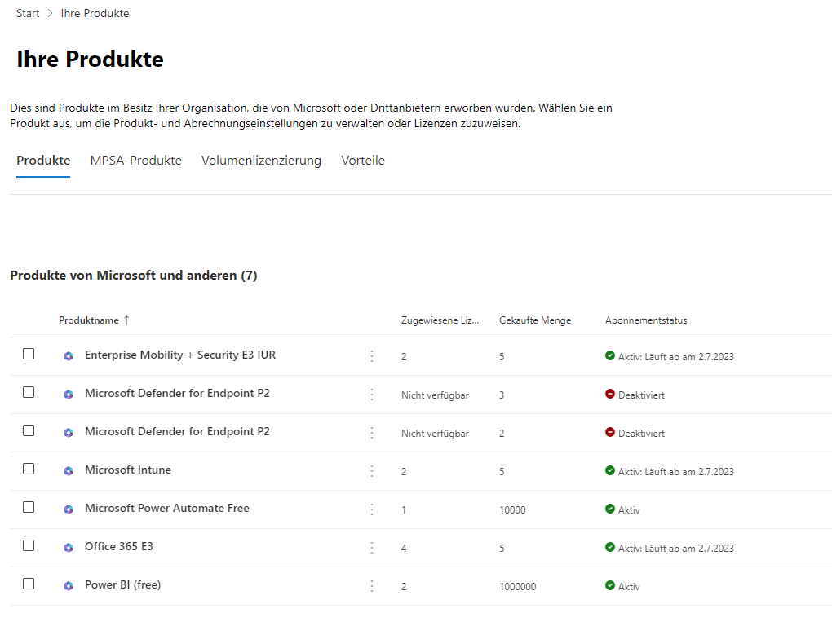The height and width of the screenshot is (644, 832).
Task: Click red deactivated icon in Defender row with quantity 3
Action: [609, 394]
